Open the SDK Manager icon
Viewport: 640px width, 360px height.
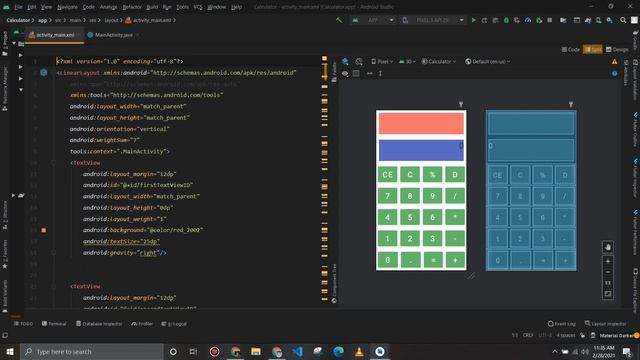pos(609,20)
